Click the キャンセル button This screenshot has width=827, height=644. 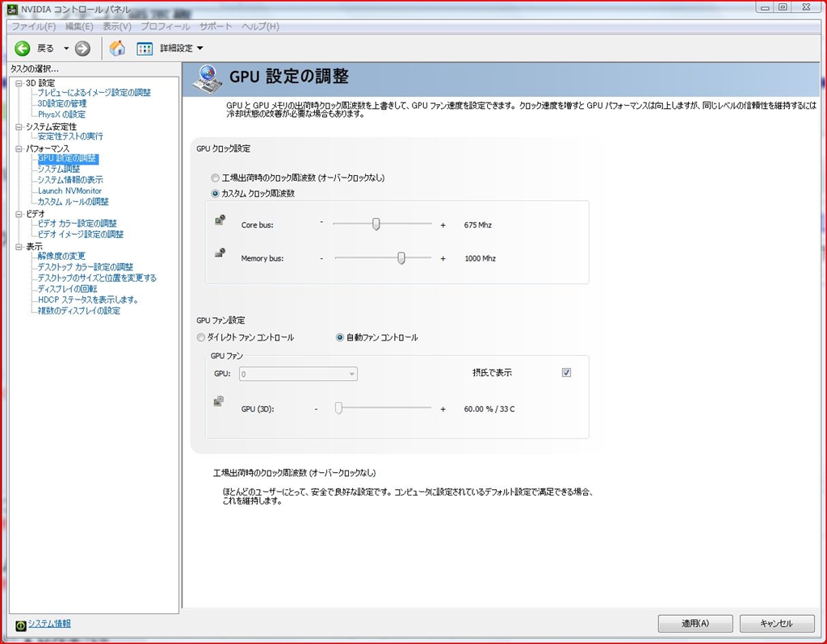(776, 624)
